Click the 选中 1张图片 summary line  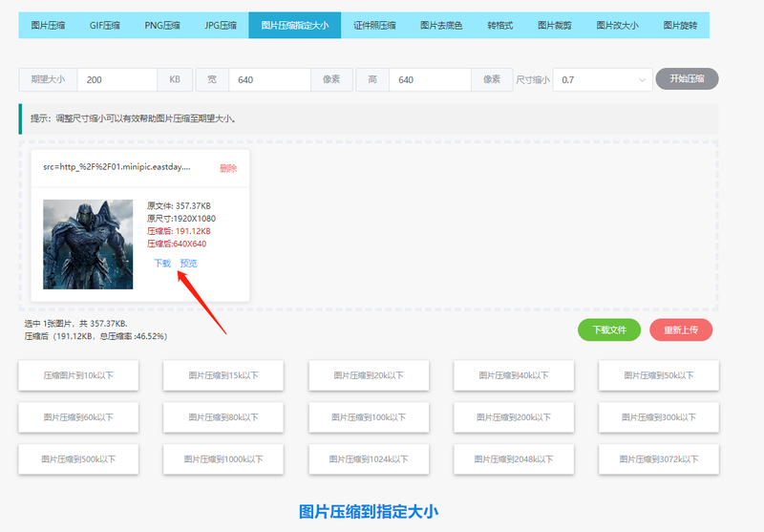click(x=76, y=324)
